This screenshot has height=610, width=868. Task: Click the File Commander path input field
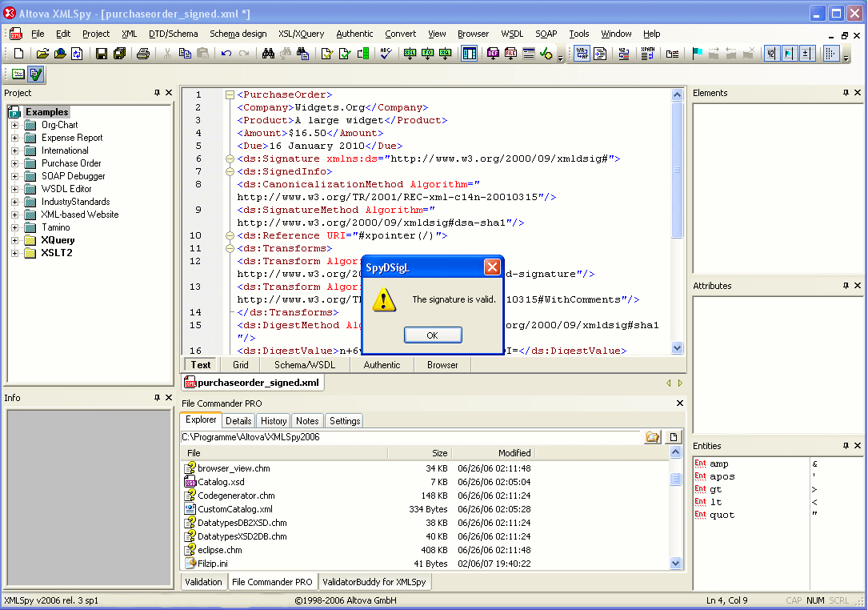pyautogui.click(x=410, y=437)
